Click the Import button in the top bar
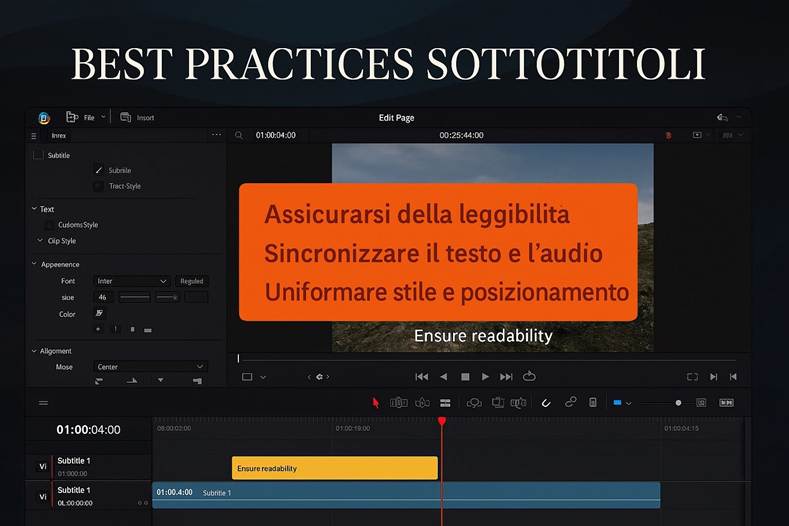 pos(137,117)
